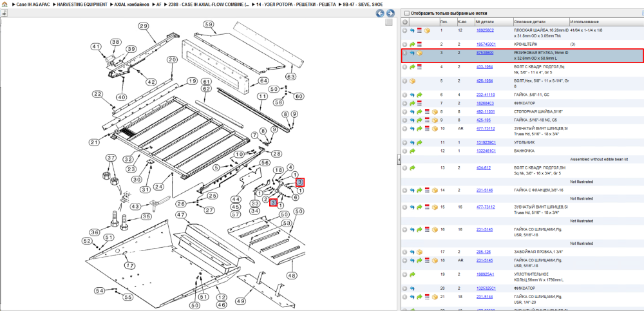This screenshot has width=644, height=311.
Task: Select callout 49 in the diagram
Action: pos(241,301)
